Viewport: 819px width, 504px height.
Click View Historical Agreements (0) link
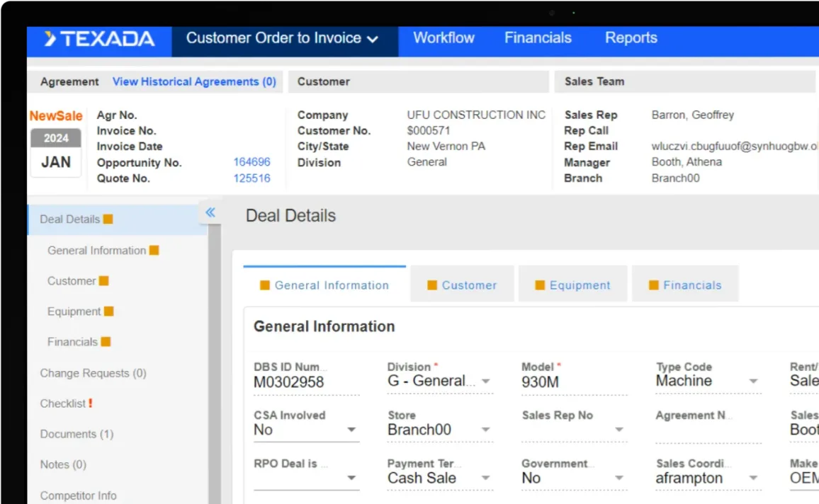coord(194,81)
